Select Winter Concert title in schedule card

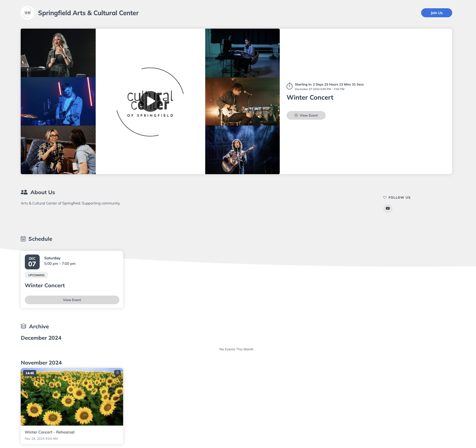[x=45, y=286]
